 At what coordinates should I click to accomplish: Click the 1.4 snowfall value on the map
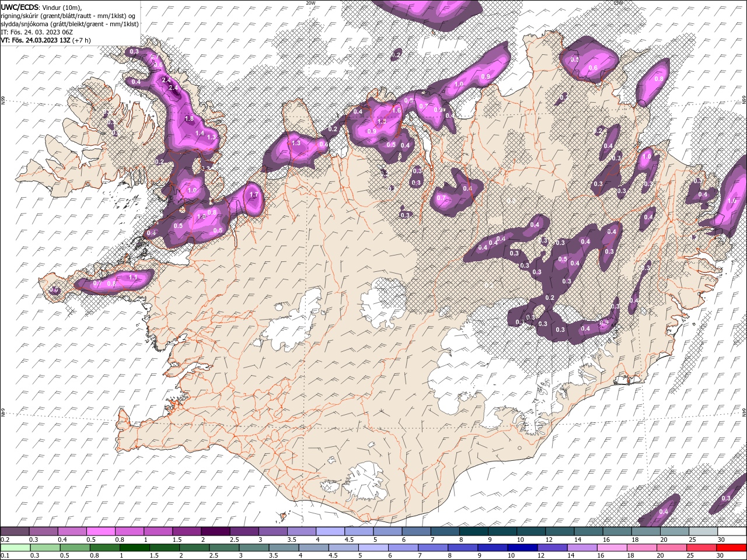[200, 134]
